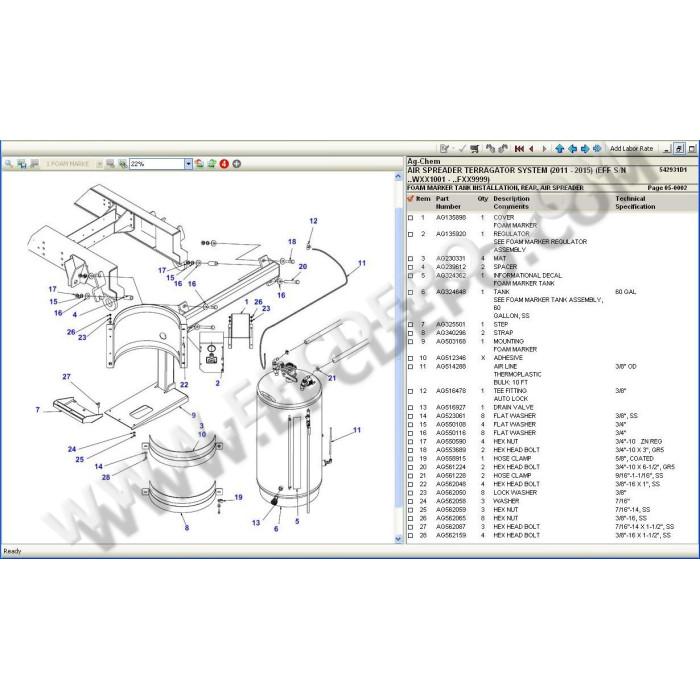Select part number AG561224
Image resolution: width=700 pixels, height=700 pixels.
click(x=451, y=467)
